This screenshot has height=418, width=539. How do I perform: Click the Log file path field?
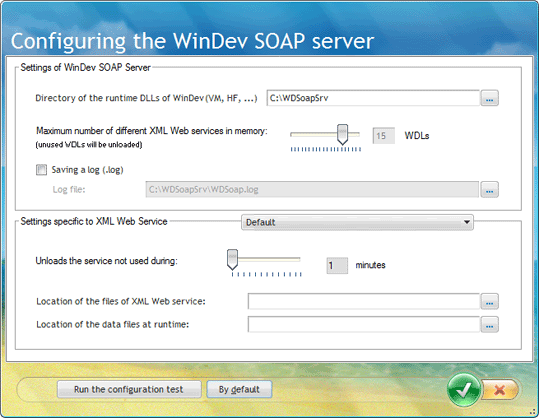312,189
